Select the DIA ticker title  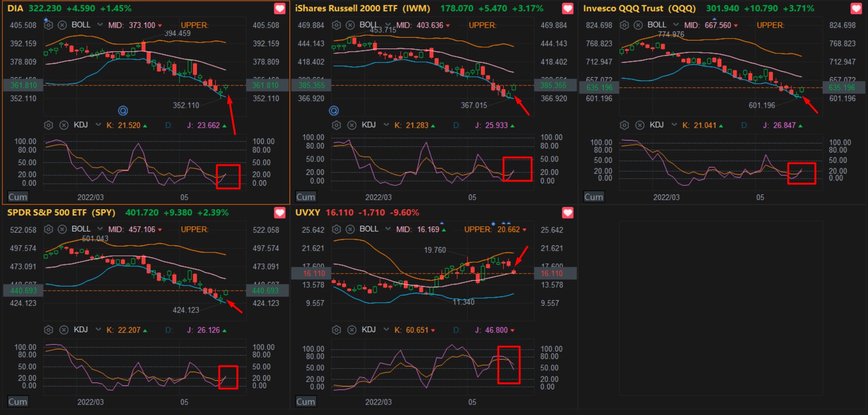[15, 9]
